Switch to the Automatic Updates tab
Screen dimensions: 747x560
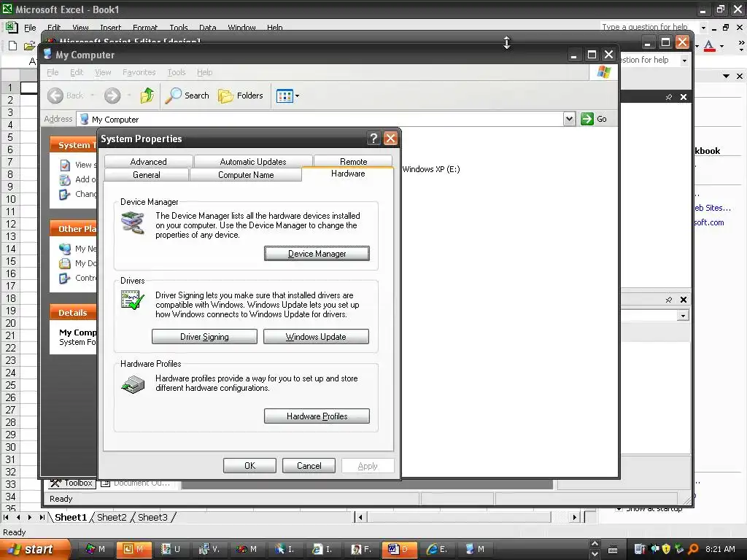tap(253, 161)
